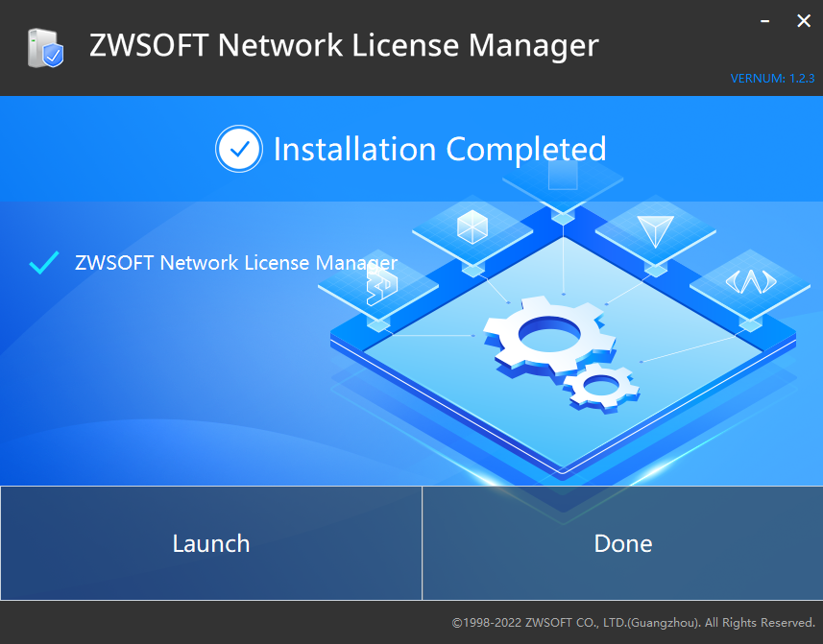
Task: Click the ZWSOFT Network License Manager title text
Action: 344,45
